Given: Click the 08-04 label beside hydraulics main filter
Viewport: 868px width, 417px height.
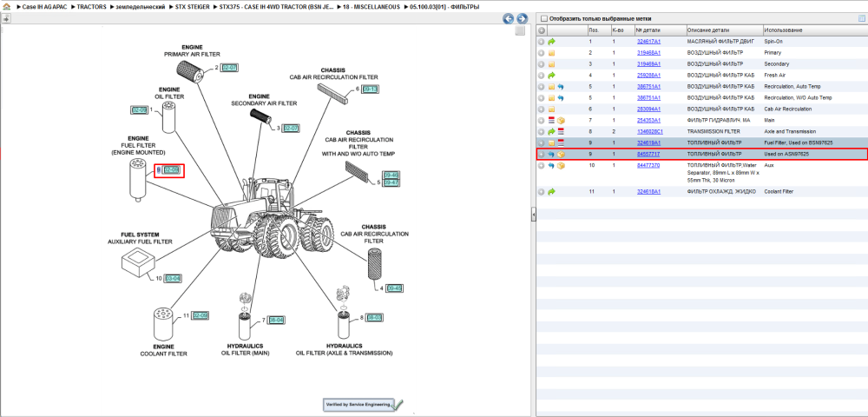Looking at the screenshot, I should 276,320.
